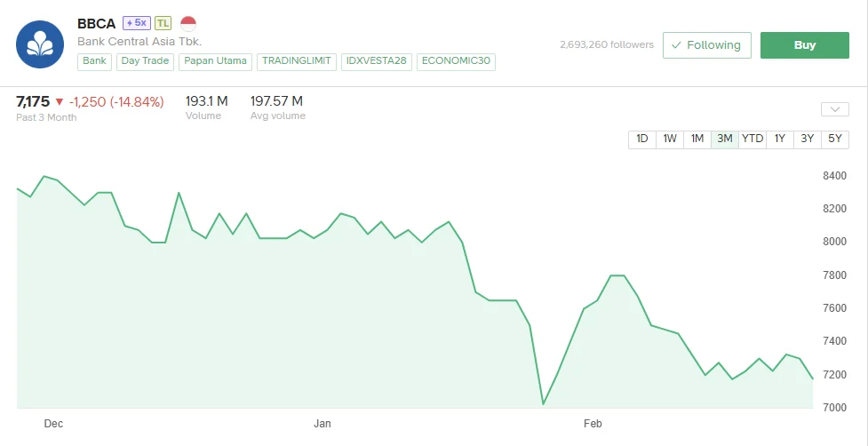Click the TL badge icon

point(163,23)
